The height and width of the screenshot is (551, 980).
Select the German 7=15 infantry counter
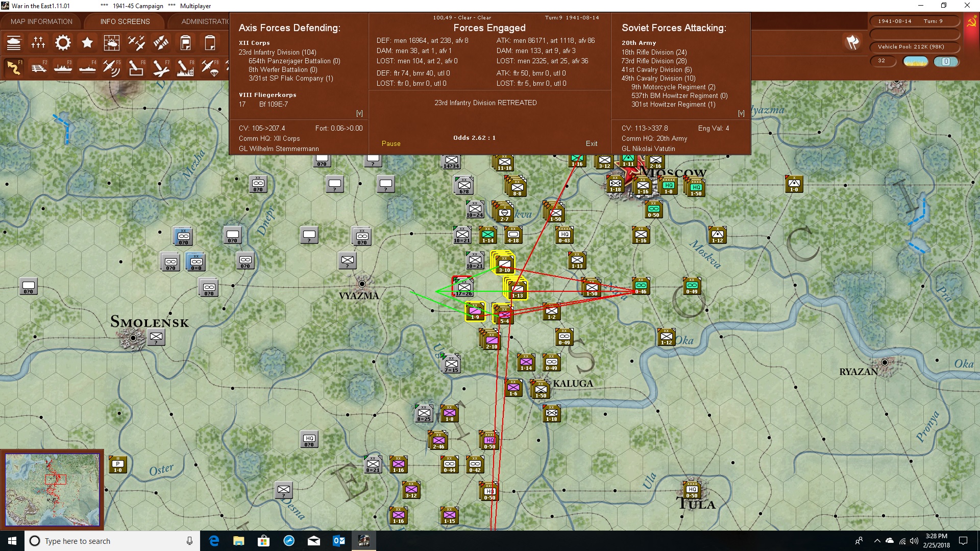click(451, 364)
